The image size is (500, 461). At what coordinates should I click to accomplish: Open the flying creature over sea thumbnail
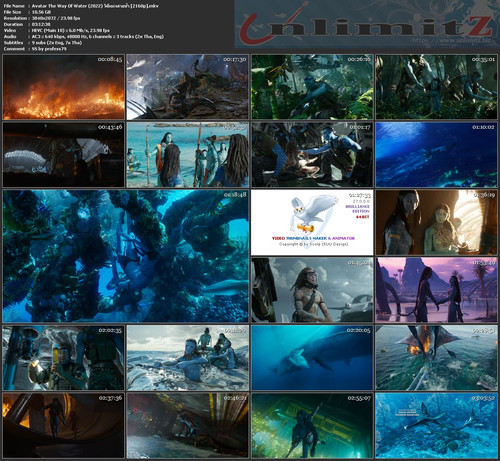436,358
